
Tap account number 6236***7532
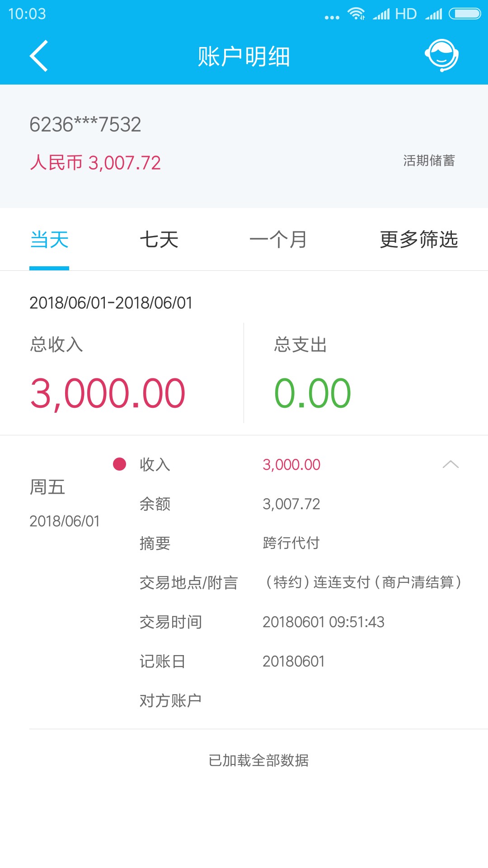(x=85, y=124)
